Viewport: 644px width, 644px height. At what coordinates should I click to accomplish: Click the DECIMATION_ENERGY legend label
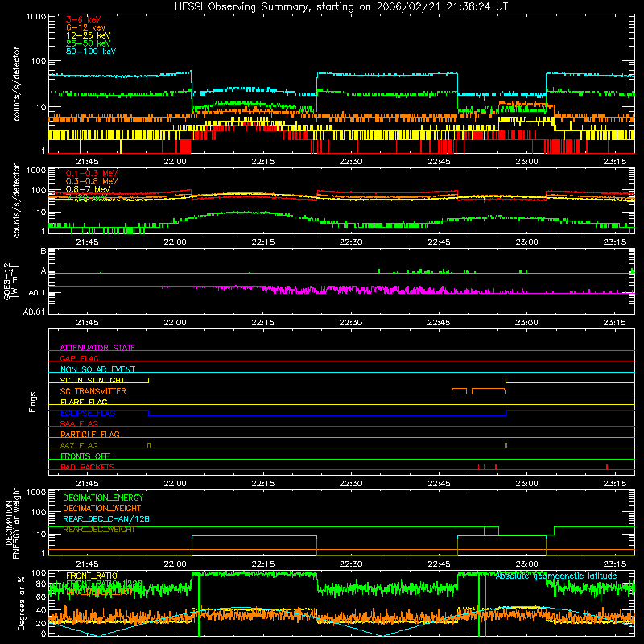coord(103,497)
